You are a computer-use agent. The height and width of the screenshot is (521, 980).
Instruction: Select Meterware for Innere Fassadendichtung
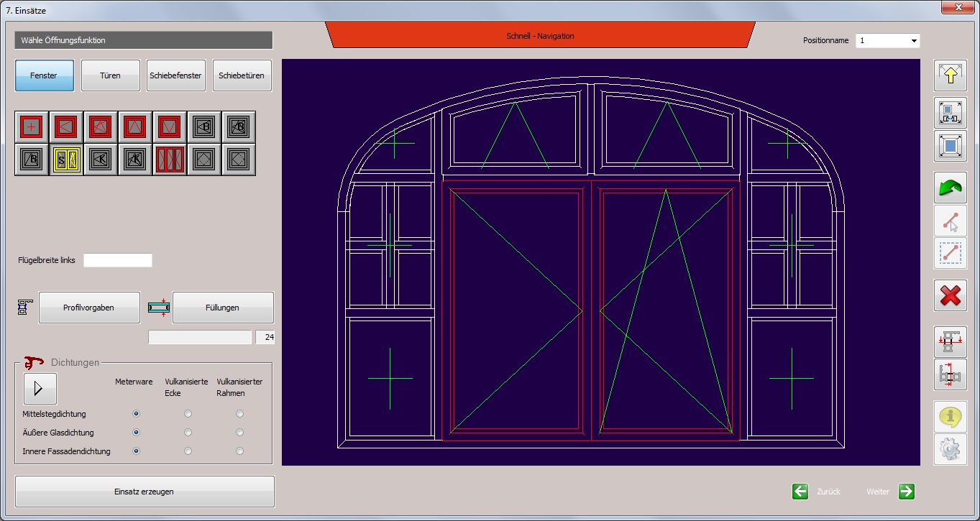pos(136,451)
